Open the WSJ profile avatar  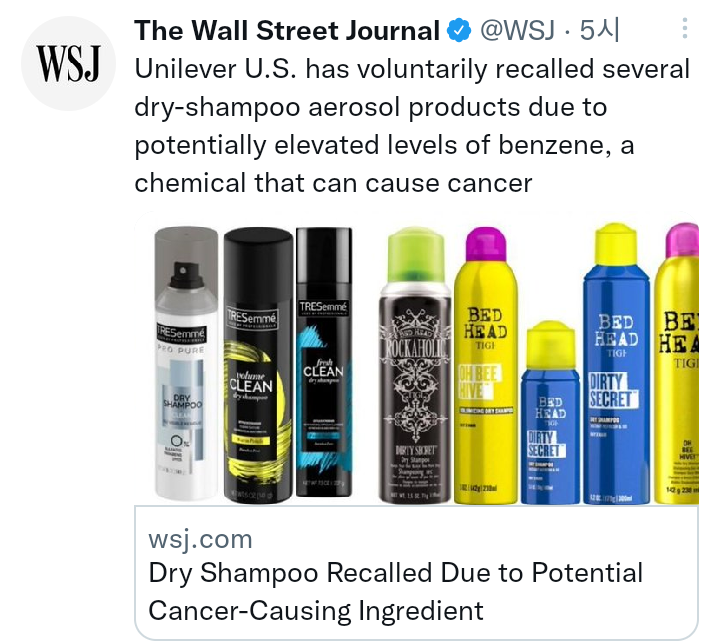click(x=68, y=63)
